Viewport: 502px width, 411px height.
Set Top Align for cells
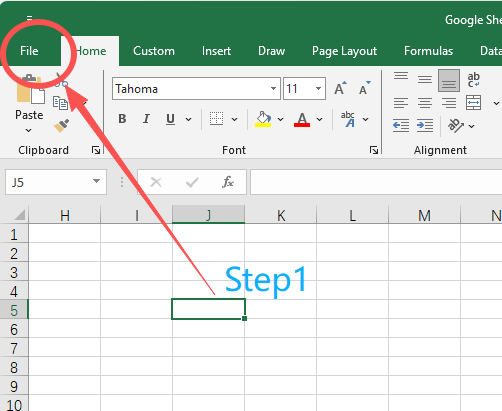tap(401, 77)
